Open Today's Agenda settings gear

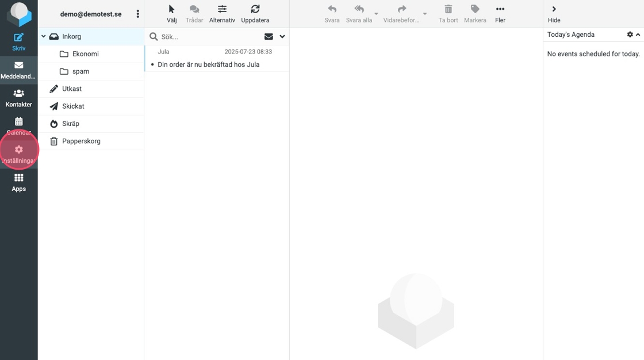coord(630,35)
